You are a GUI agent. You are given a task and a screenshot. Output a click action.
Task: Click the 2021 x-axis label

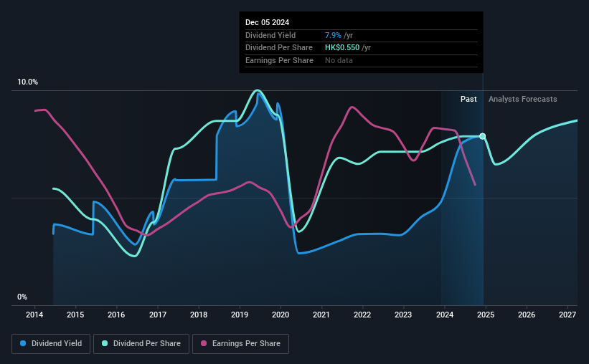321,315
